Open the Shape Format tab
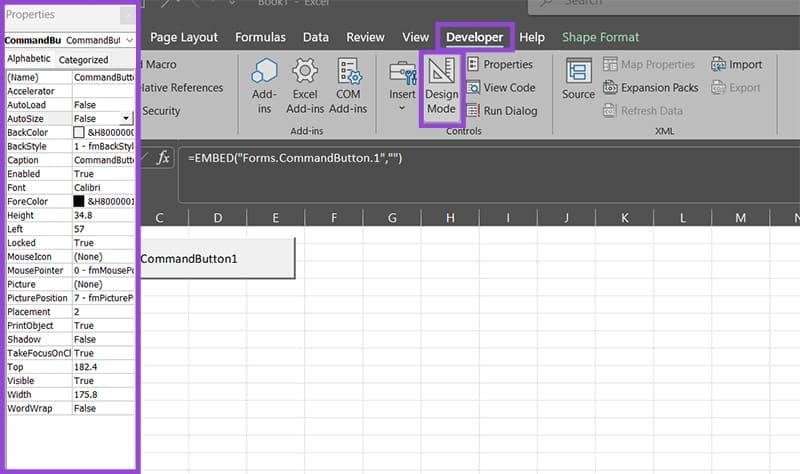800x474 pixels. coord(600,37)
